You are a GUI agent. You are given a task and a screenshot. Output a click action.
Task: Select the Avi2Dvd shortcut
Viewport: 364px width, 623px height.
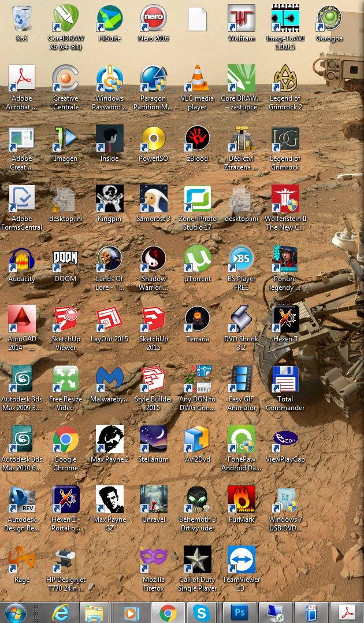(197, 440)
